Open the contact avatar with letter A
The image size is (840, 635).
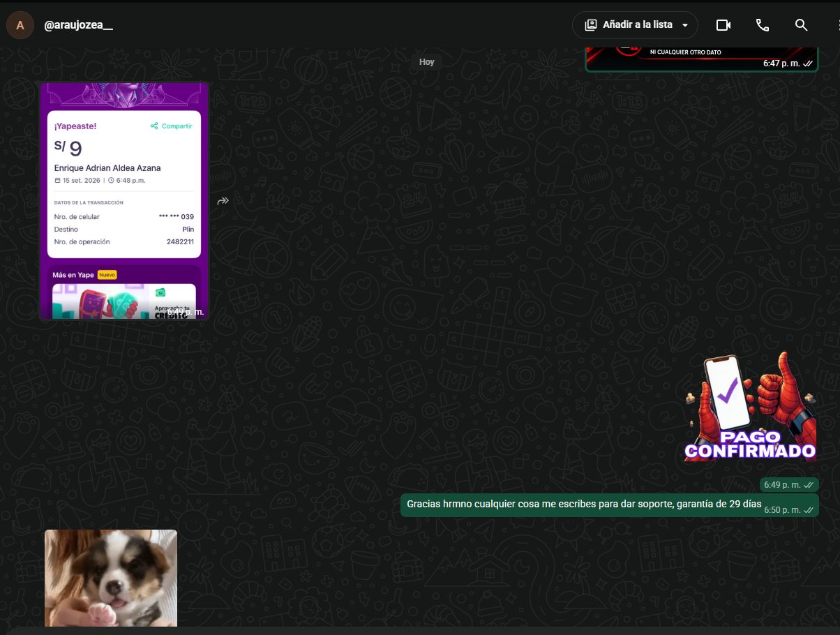[20, 25]
